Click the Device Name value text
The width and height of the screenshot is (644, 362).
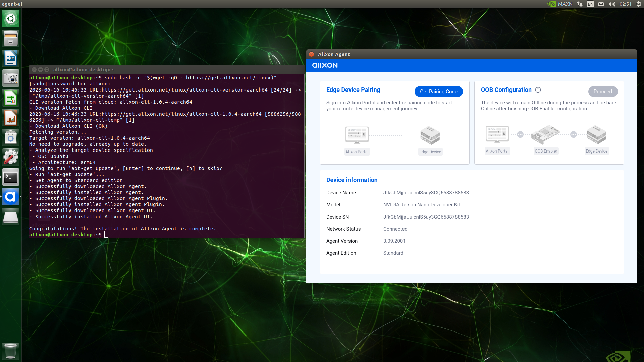pos(426,193)
